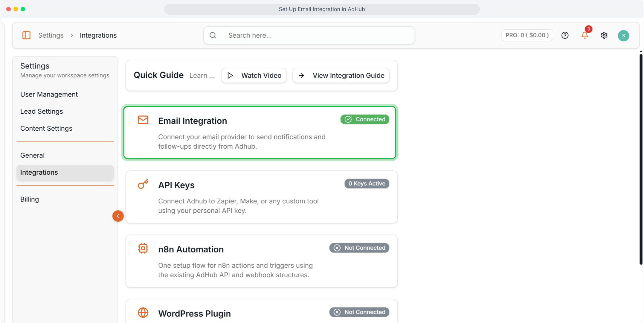
Task: Click the search magnifier icon
Action: (x=213, y=35)
